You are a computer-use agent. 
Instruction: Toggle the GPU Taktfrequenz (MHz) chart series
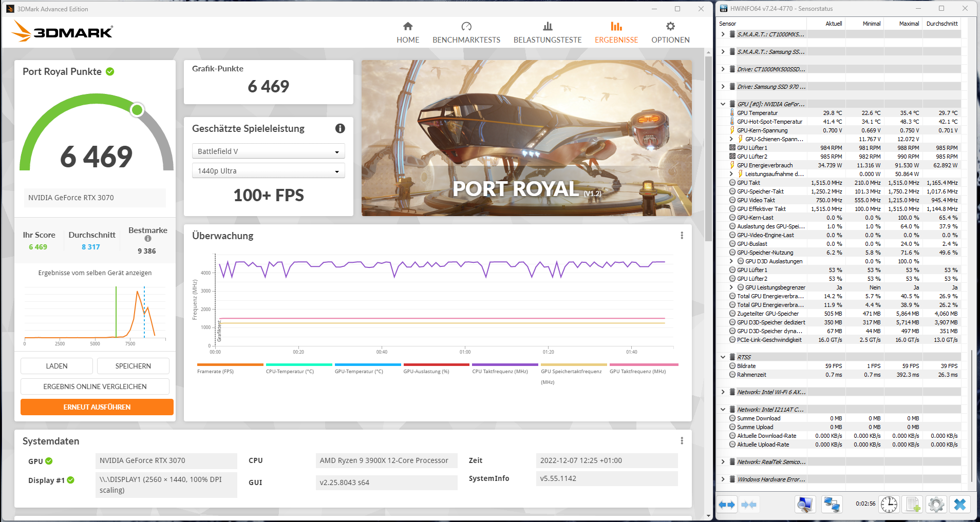(x=644, y=369)
